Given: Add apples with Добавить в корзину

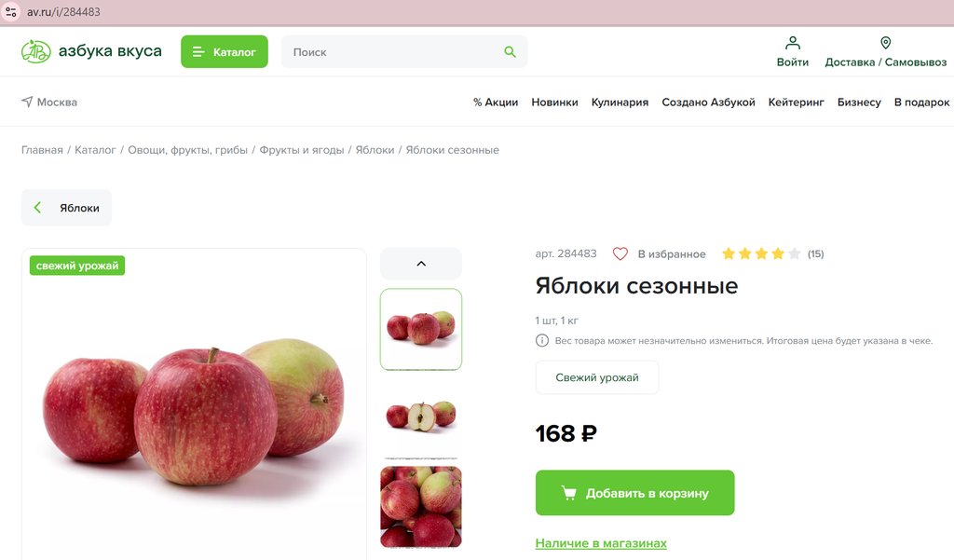Looking at the screenshot, I should pyautogui.click(x=634, y=493).
